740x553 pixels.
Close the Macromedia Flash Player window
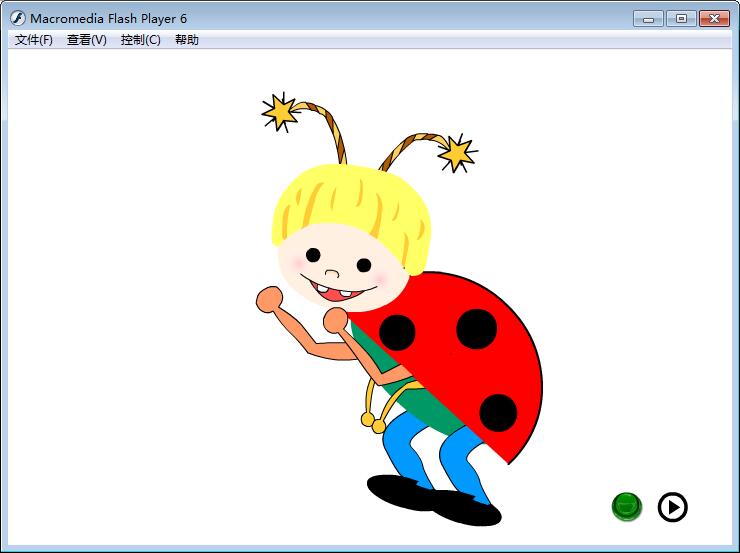click(715, 19)
